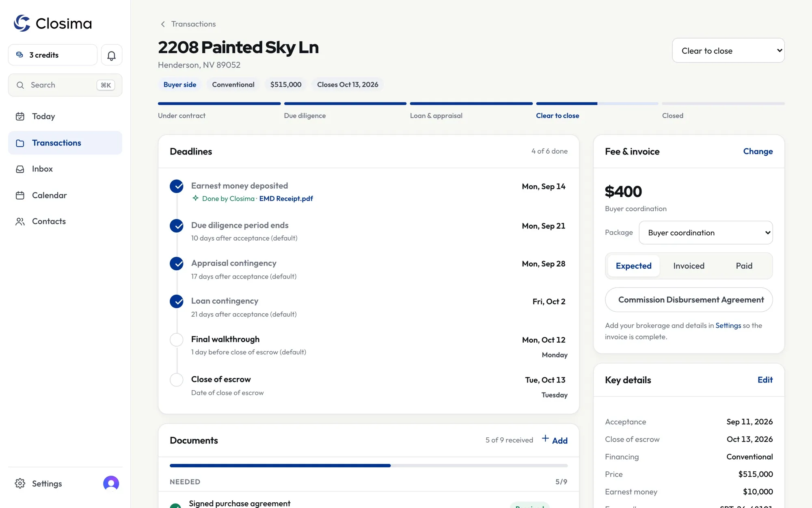
Task: Click the plus icon next to Add
Action: point(545,439)
